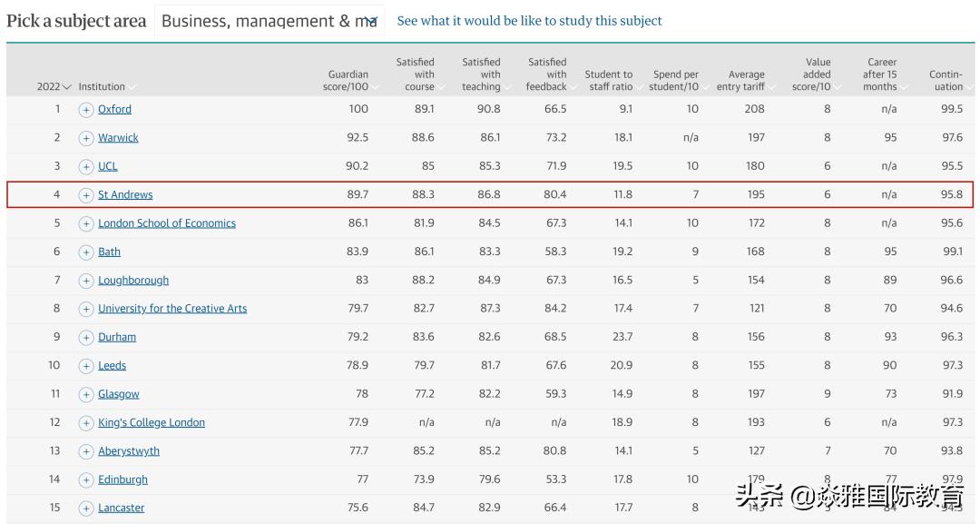Open the Edinburgh institution link
Viewport: 980px width, 524px height.
pos(123,480)
